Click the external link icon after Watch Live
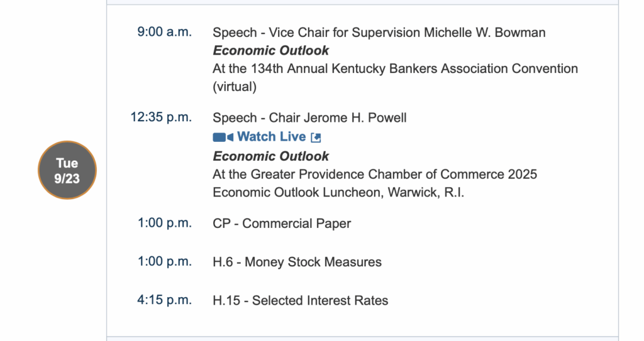This screenshot has width=644, height=341. (316, 137)
